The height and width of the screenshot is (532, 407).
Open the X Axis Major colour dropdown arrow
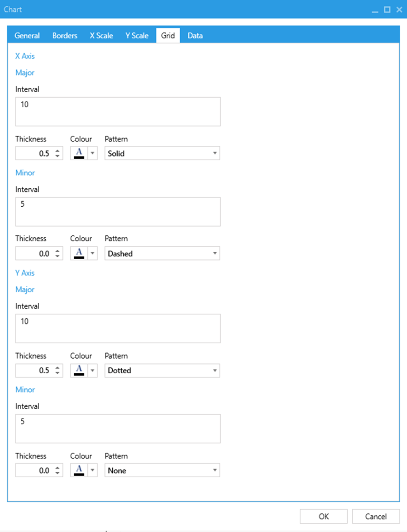(93, 153)
